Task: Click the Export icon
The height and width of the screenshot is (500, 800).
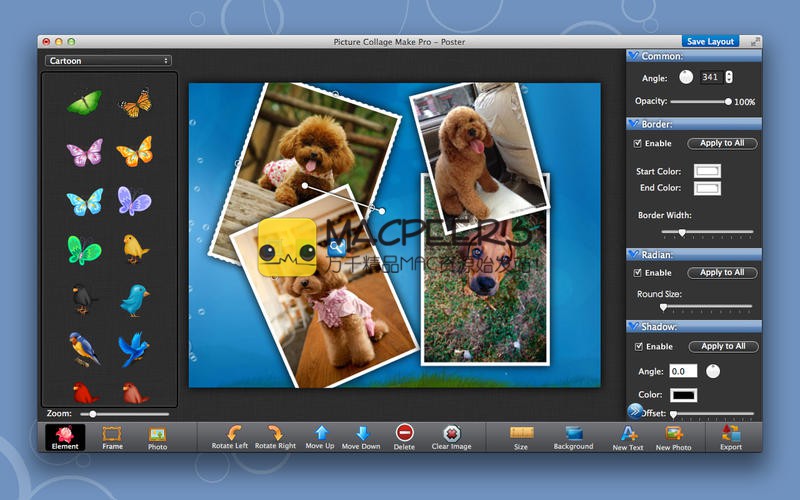Action: [730, 433]
